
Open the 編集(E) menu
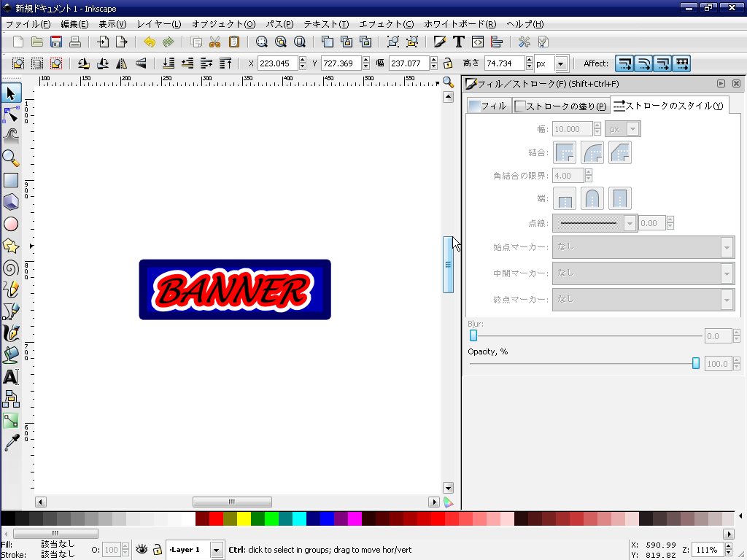pyautogui.click(x=74, y=24)
